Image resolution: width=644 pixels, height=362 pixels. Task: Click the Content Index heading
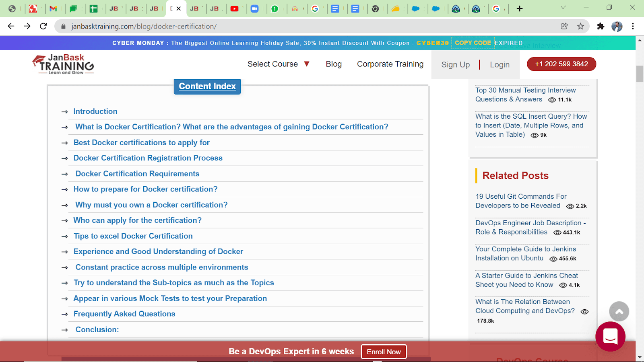(207, 86)
